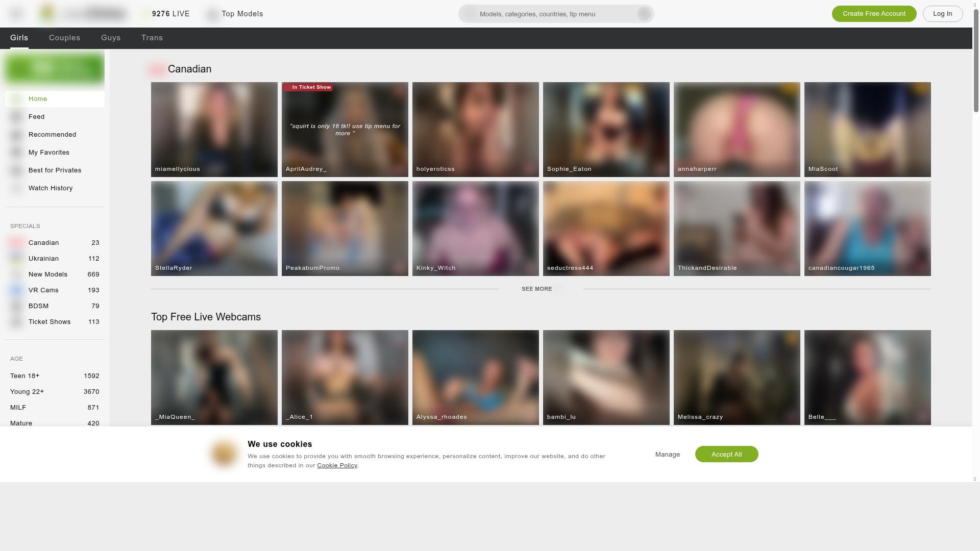
Task: Click the Top Models trophy icon
Action: (x=212, y=14)
